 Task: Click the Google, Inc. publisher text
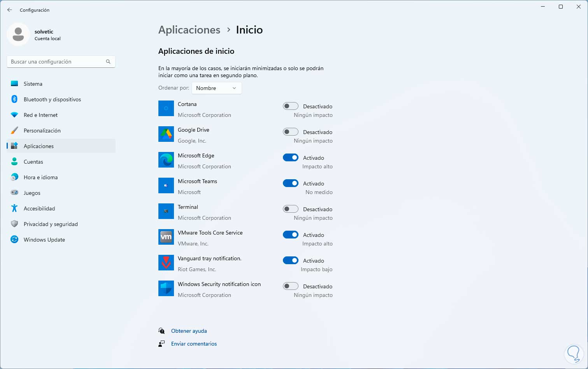coord(192,141)
